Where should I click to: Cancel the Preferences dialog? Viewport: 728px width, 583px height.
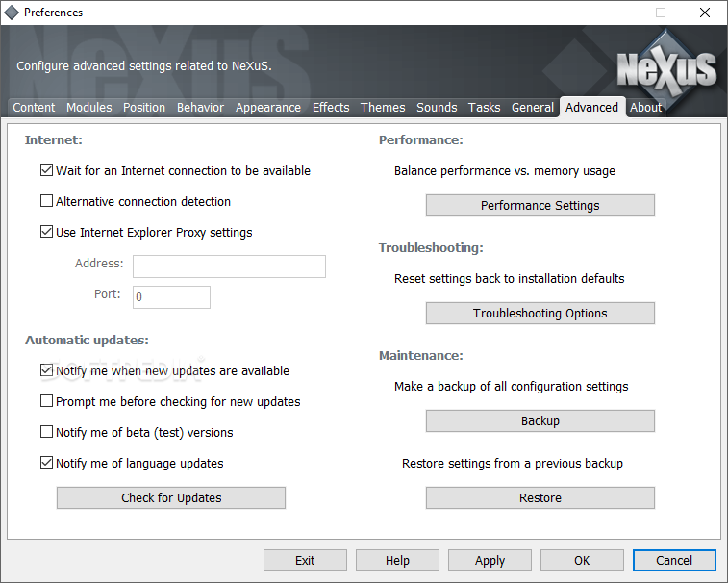674,561
